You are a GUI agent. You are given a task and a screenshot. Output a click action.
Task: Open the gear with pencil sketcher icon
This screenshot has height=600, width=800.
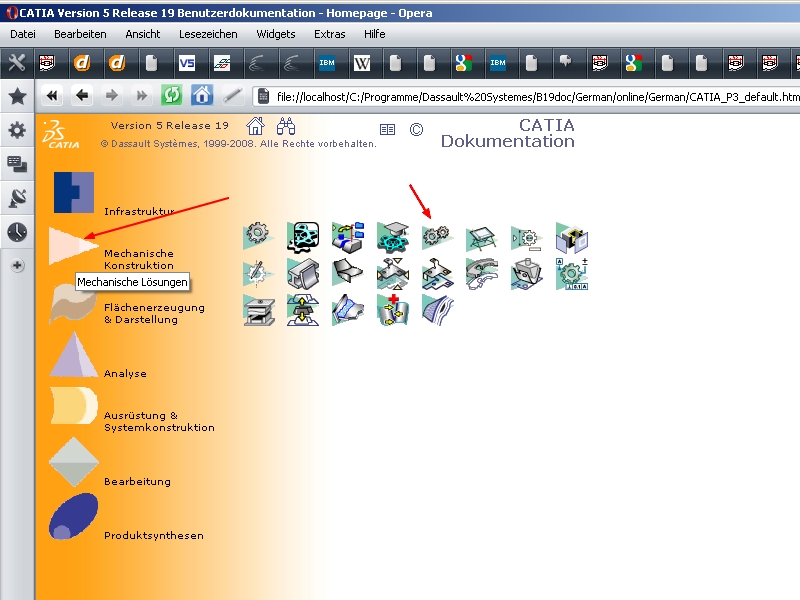pyautogui.click(x=258, y=273)
